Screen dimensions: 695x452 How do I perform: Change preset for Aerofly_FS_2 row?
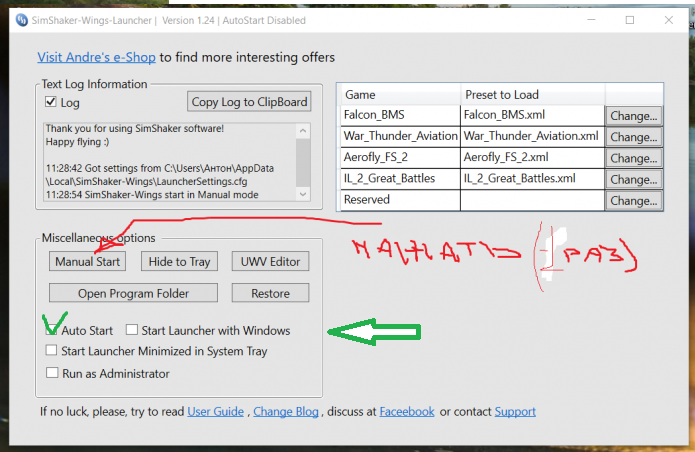point(633,158)
